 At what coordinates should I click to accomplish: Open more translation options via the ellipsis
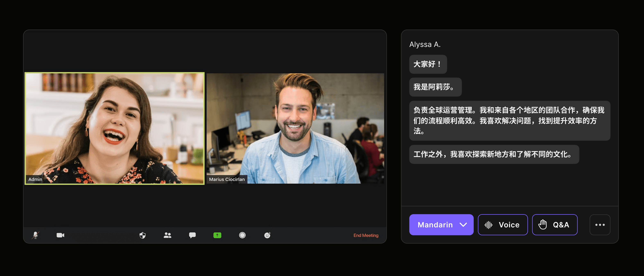[x=600, y=225]
